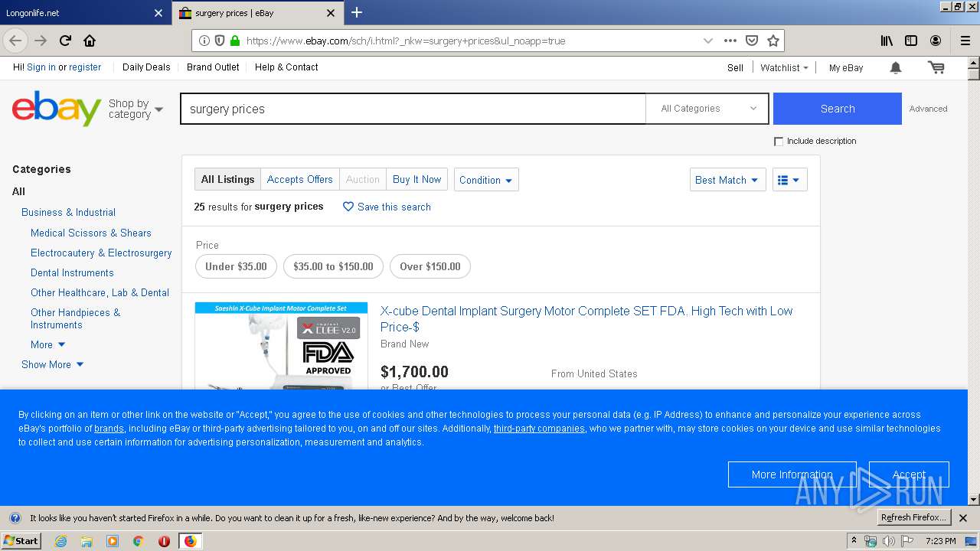The height and width of the screenshot is (551, 980).
Task: Bookmark this page with the star icon
Action: (773, 41)
